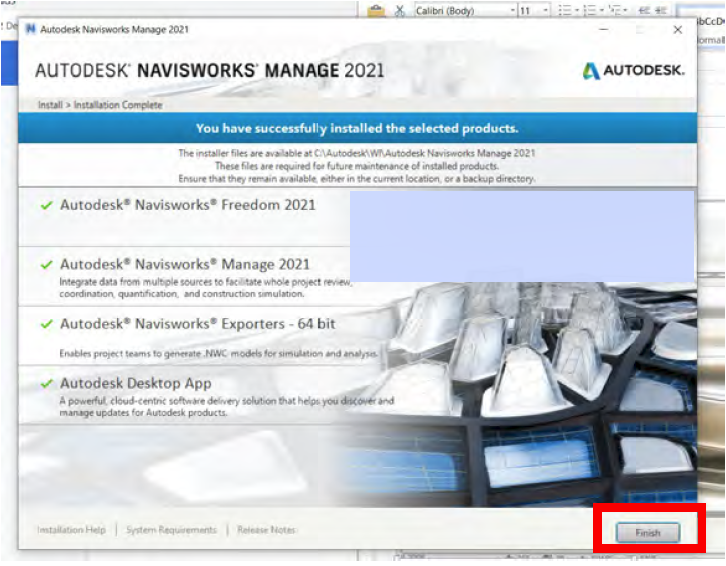This screenshot has width=726, height=566.
Task: Click the cloud-centric software delivery description text
Action: 226,406
